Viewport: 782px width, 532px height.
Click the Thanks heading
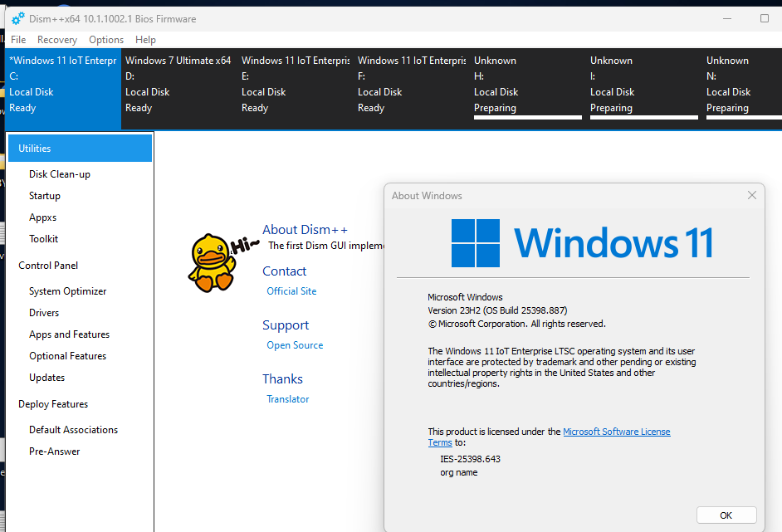pyautogui.click(x=283, y=379)
